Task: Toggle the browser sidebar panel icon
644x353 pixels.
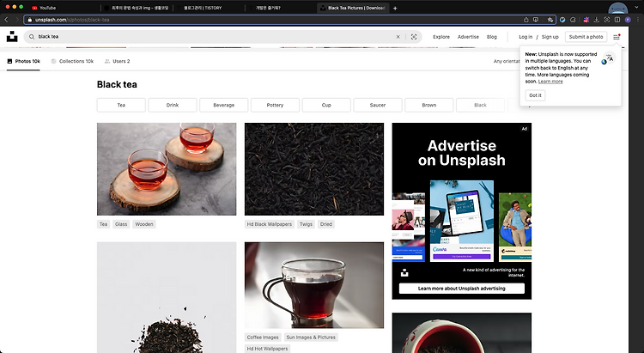Action: (617, 19)
